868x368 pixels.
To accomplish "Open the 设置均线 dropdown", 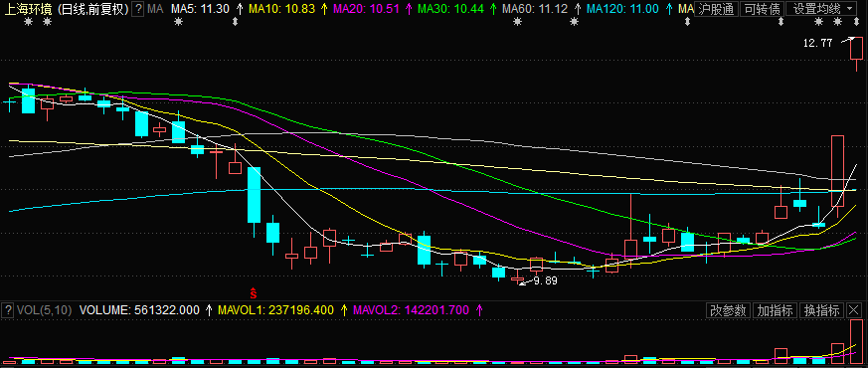I will click(822, 8).
